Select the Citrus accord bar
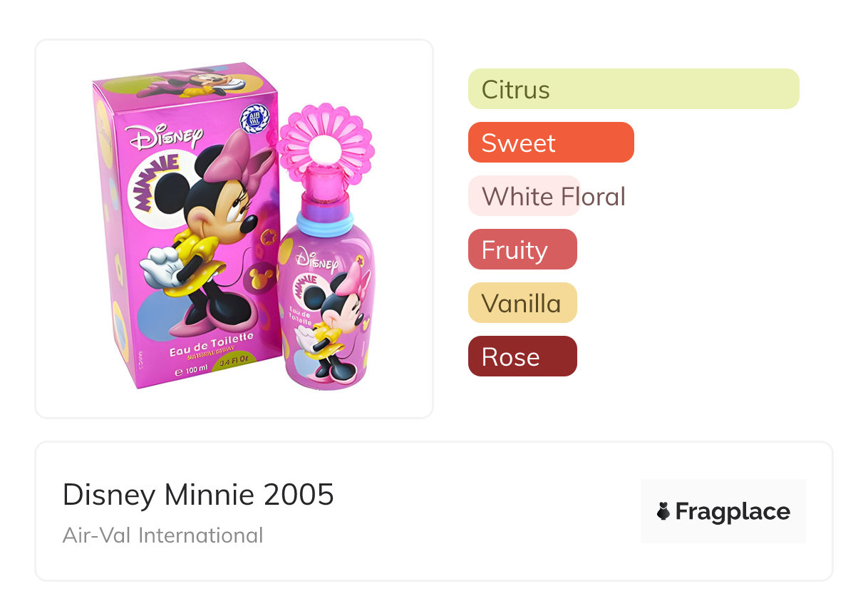 (633, 89)
